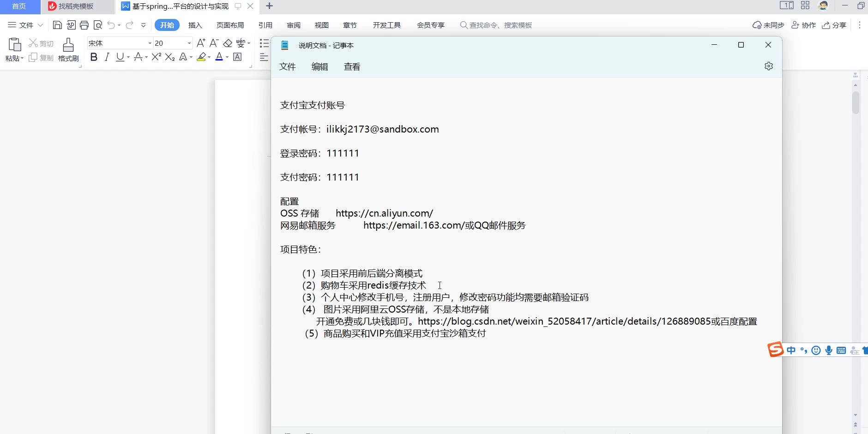The width and height of the screenshot is (868, 434).
Task: Open a new WPS tab with plus button
Action: pyautogui.click(x=270, y=6)
